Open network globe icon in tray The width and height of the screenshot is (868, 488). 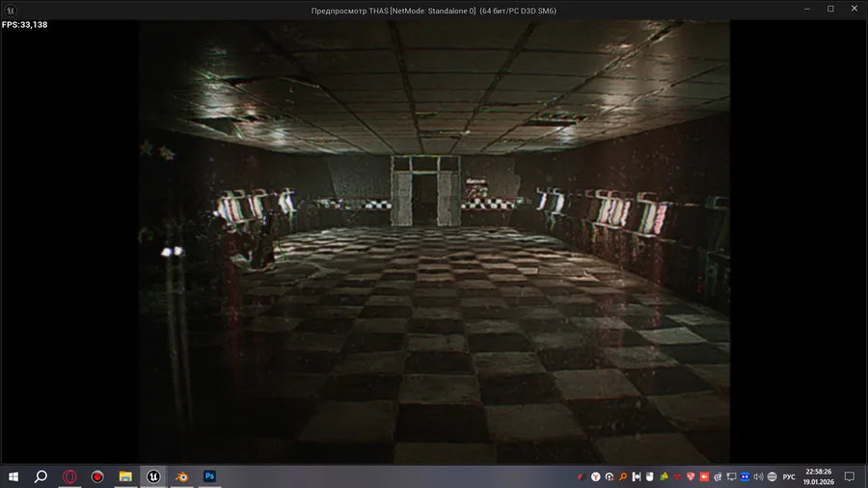tap(773, 476)
